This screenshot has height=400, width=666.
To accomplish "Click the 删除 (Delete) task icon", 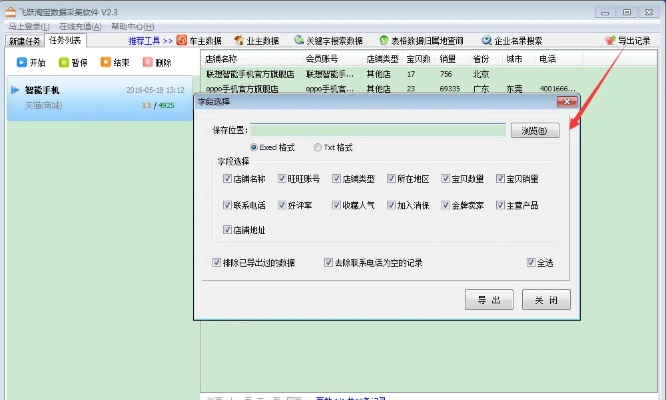I will point(148,62).
